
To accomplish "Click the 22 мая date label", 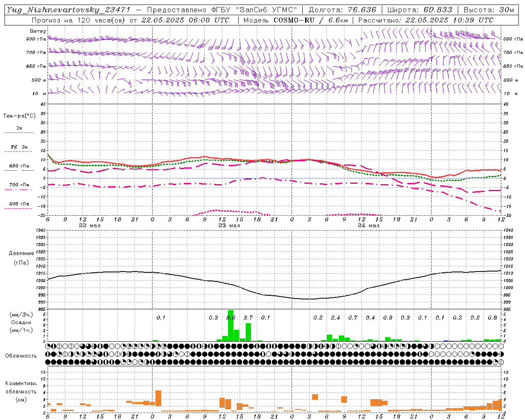I will tap(89, 226).
